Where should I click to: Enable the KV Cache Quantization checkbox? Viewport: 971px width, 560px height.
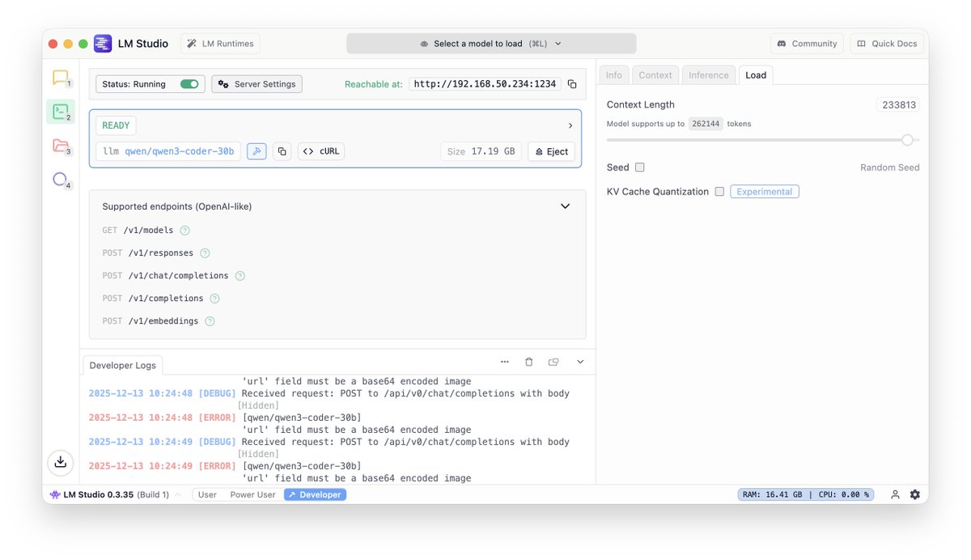click(x=719, y=192)
